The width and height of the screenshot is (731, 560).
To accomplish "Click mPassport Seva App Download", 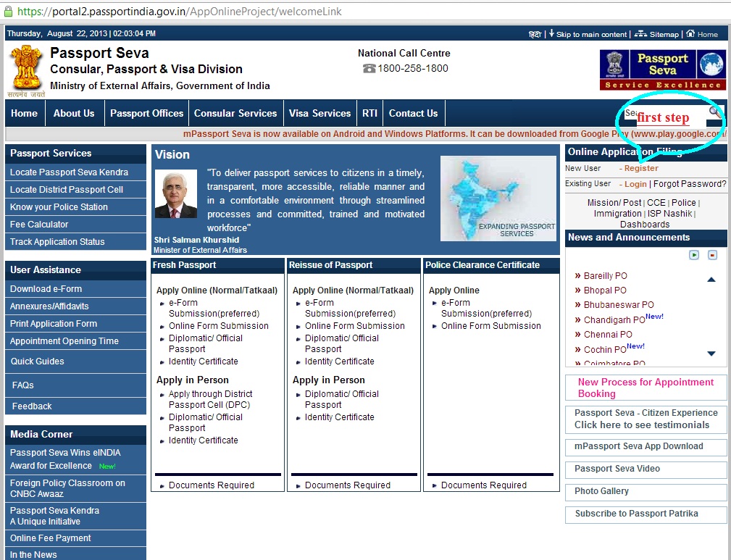I will [x=646, y=447].
